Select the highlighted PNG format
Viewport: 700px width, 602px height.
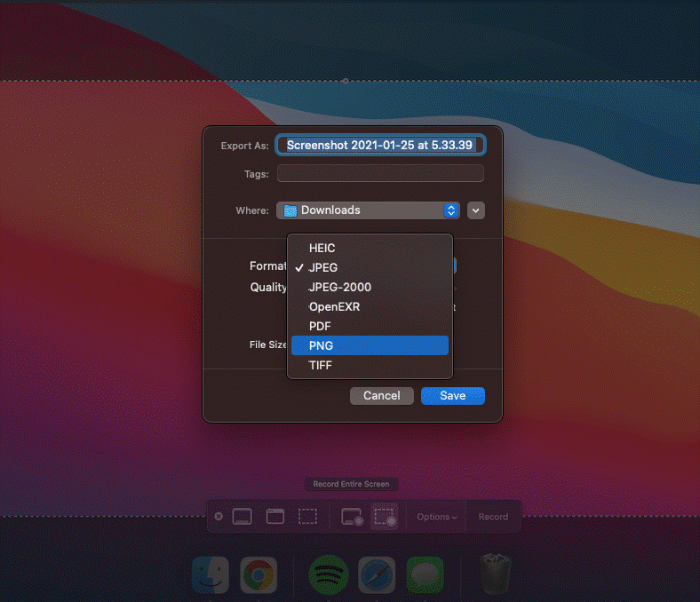click(370, 345)
